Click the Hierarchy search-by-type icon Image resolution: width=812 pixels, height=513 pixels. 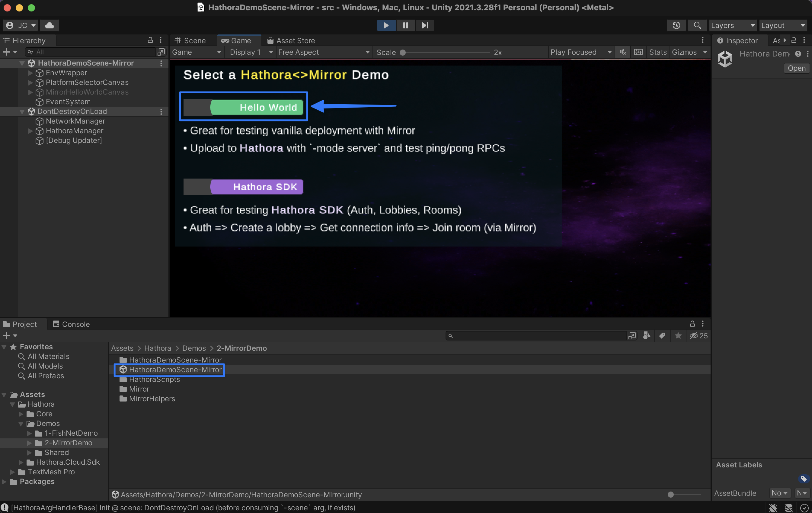click(x=161, y=52)
